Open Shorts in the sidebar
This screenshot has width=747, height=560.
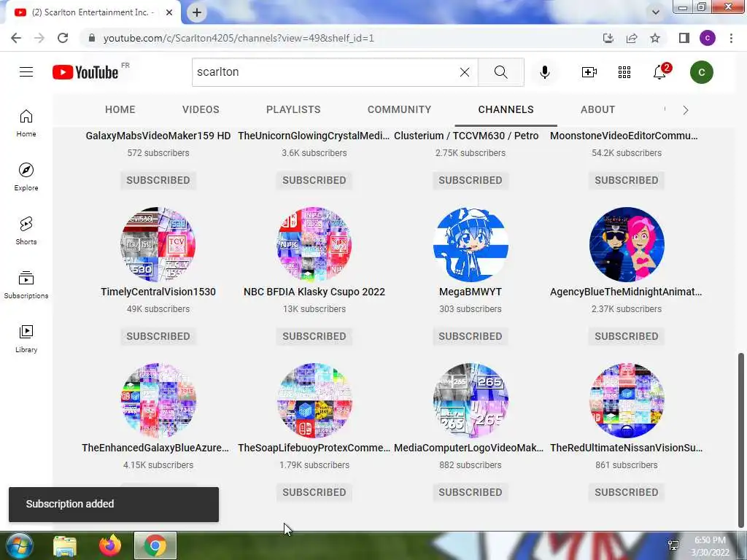click(x=26, y=231)
